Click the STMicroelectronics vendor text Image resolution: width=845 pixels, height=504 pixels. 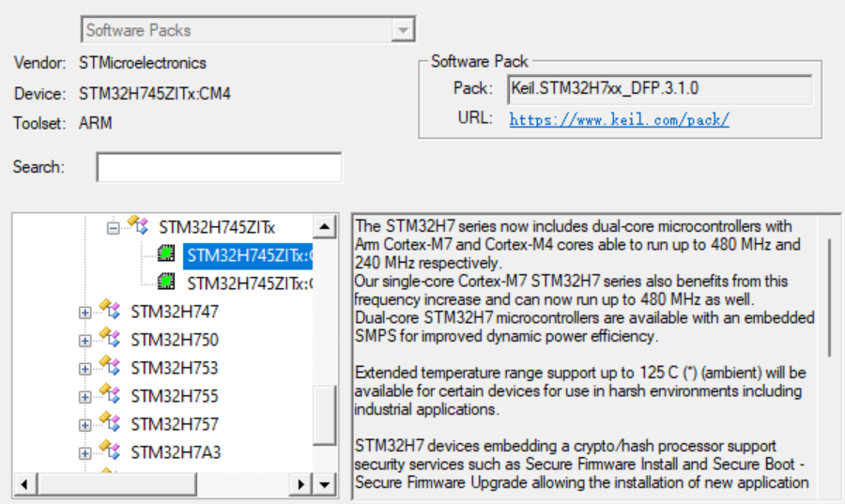143,63
